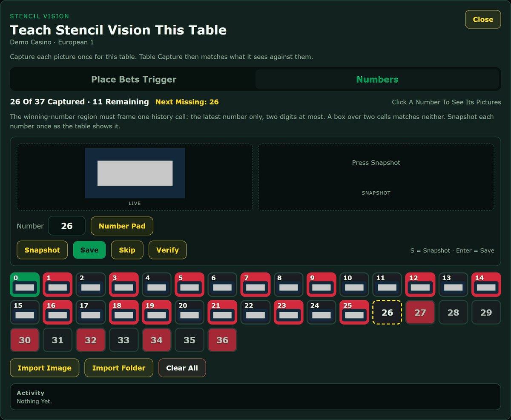
Task: Choose the number 33 tile
Action: pos(123,340)
